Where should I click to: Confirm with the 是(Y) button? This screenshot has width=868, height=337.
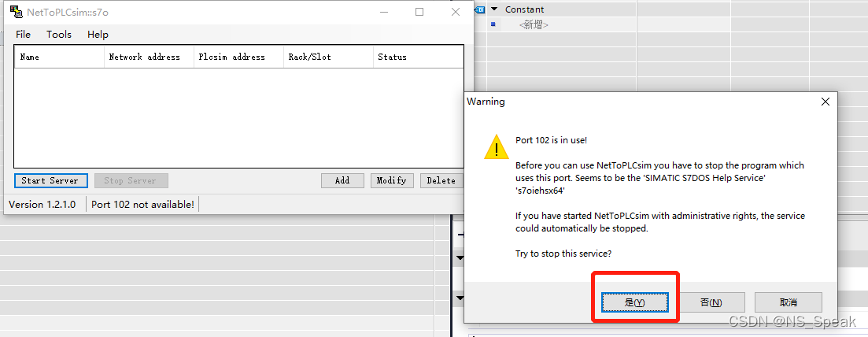(x=635, y=302)
